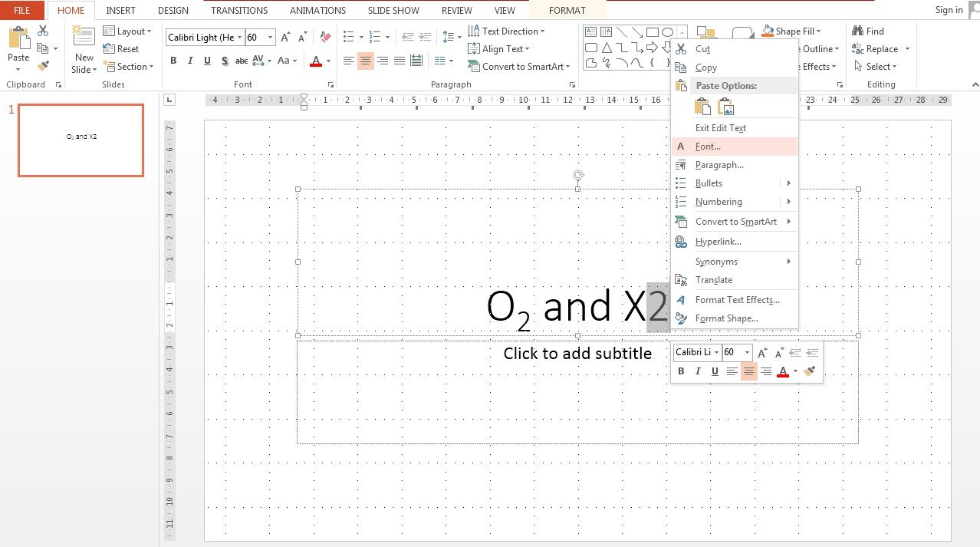Toggle italic formatting in the ribbon

189,61
